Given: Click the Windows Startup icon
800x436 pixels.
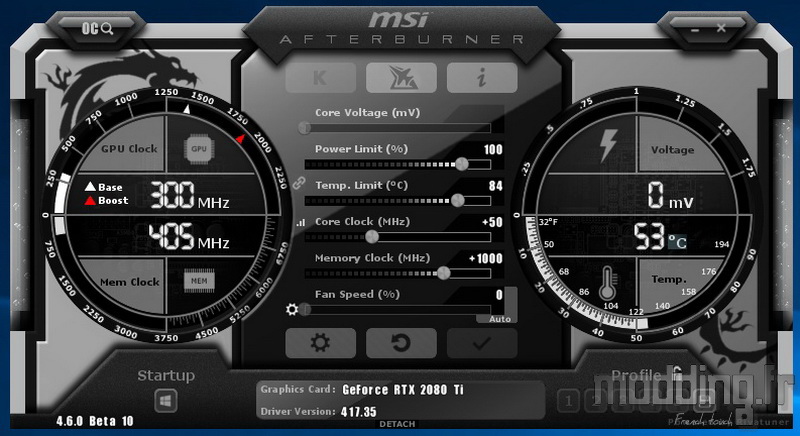Looking at the screenshot, I should 166,401.
